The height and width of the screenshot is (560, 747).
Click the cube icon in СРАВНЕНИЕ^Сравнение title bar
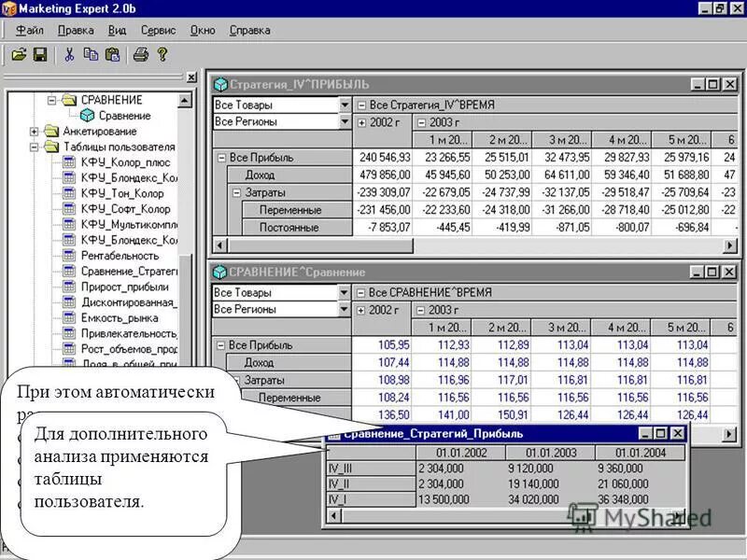pos(219,273)
